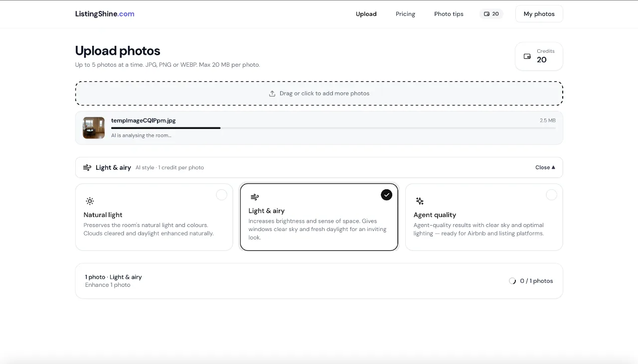Click the header credits badge showing 20
This screenshot has height=364, width=638.
tap(491, 14)
